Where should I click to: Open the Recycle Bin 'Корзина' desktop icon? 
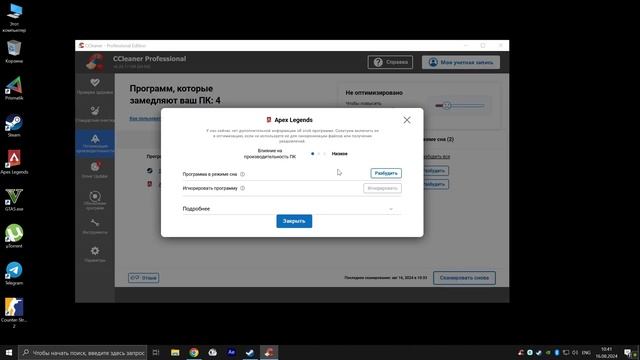point(14,51)
